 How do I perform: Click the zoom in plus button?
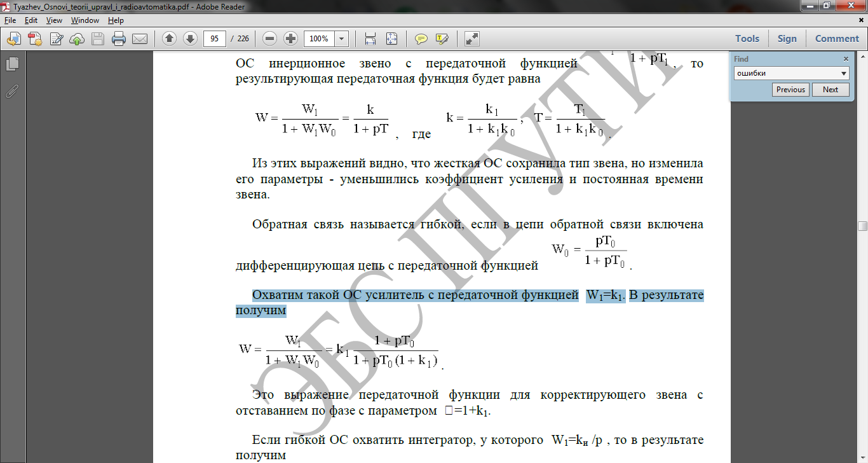pos(290,39)
